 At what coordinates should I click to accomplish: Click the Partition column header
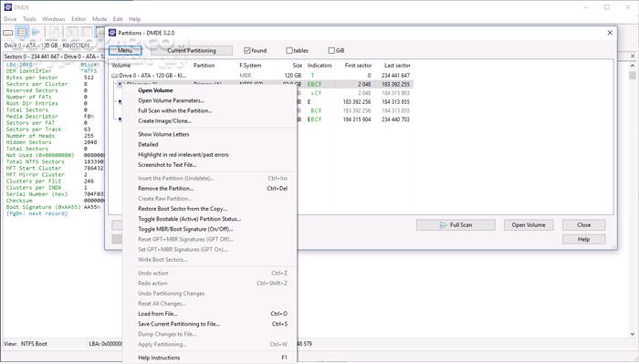pyautogui.click(x=204, y=66)
